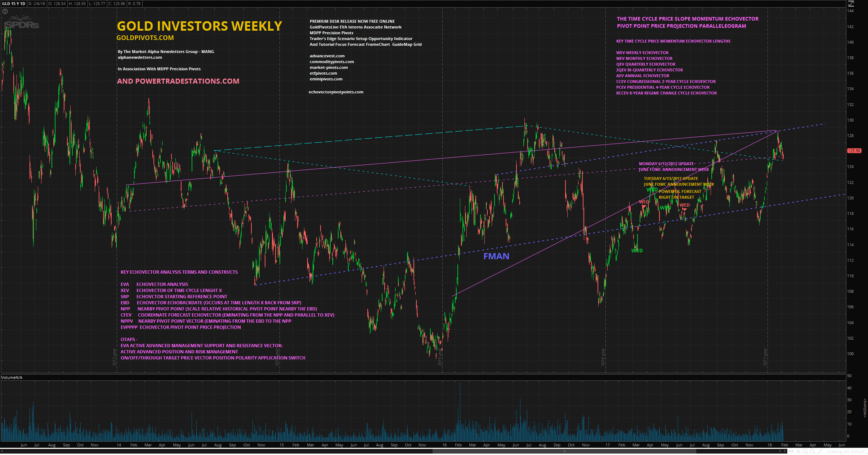Click the zoom out magnifier icon
The width and height of the screenshot is (868, 455).
coord(812,451)
